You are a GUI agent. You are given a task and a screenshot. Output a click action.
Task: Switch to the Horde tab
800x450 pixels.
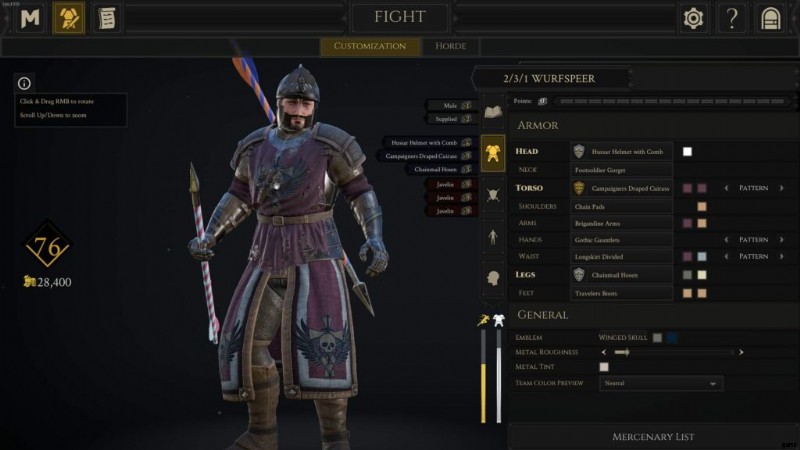(451, 46)
